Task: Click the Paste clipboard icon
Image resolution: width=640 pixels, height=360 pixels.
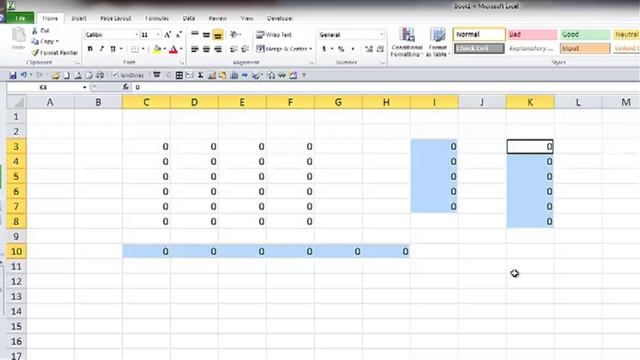Action: point(18,36)
